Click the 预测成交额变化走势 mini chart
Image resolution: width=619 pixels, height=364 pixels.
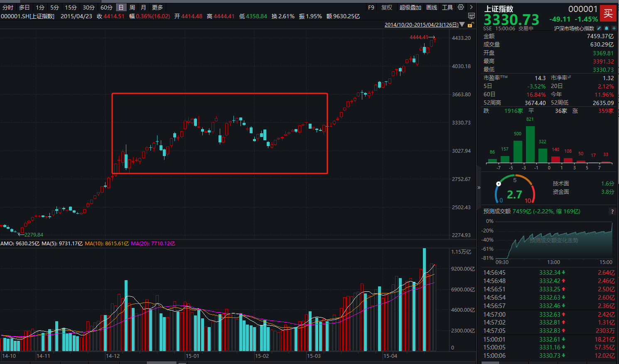(554, 240)
